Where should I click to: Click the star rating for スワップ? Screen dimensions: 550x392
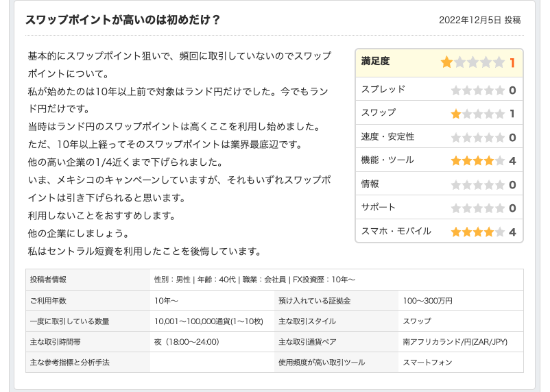pyautogui.click(x=477, y=114)
